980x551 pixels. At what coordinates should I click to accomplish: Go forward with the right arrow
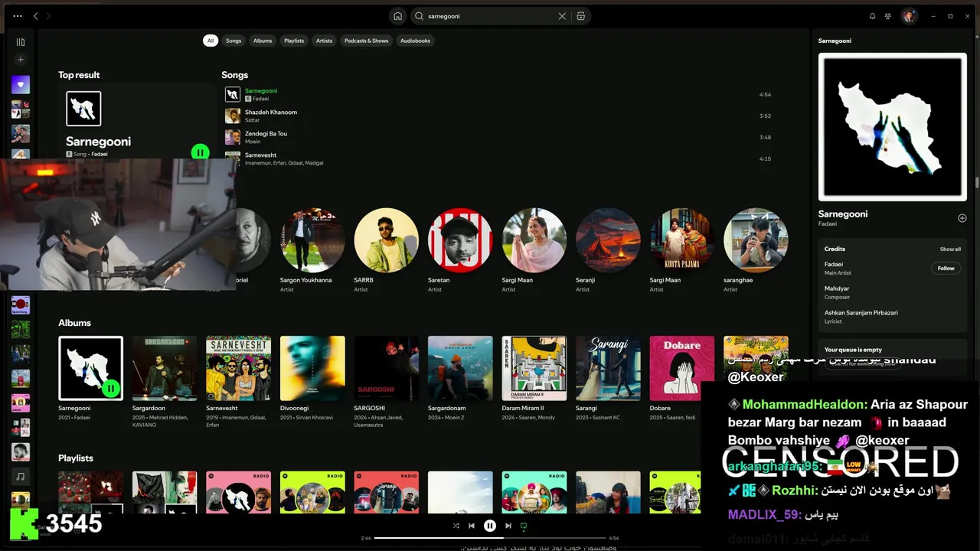[x=47, y=16]
